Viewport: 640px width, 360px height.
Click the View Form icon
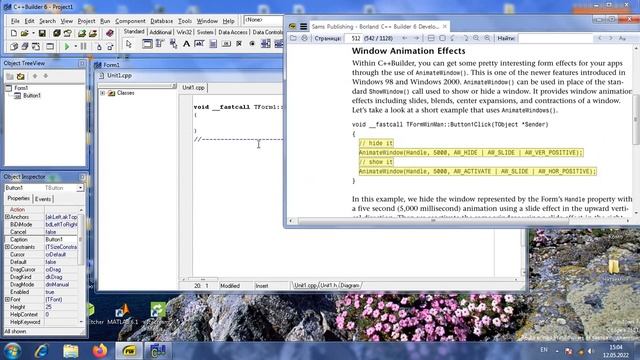[x=24, y=46]
